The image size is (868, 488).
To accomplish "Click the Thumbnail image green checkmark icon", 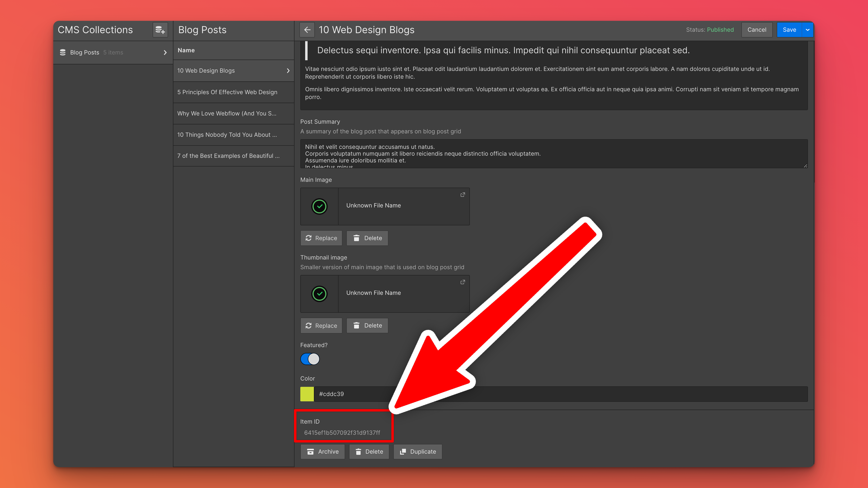I will pos(319,294).
